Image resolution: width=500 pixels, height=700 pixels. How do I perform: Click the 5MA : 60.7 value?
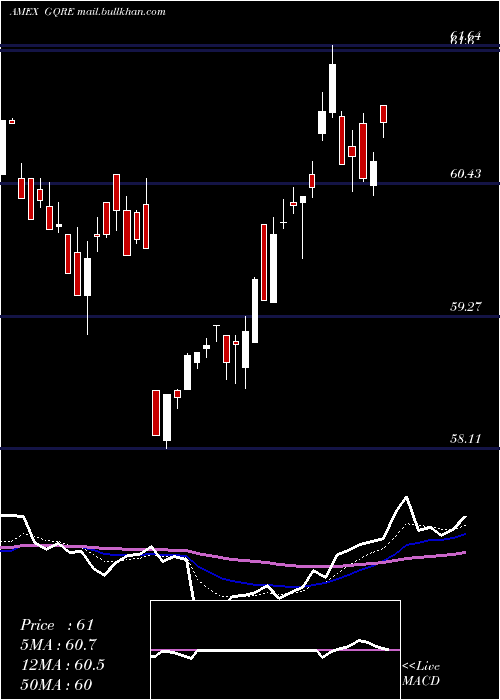point(59,645)
